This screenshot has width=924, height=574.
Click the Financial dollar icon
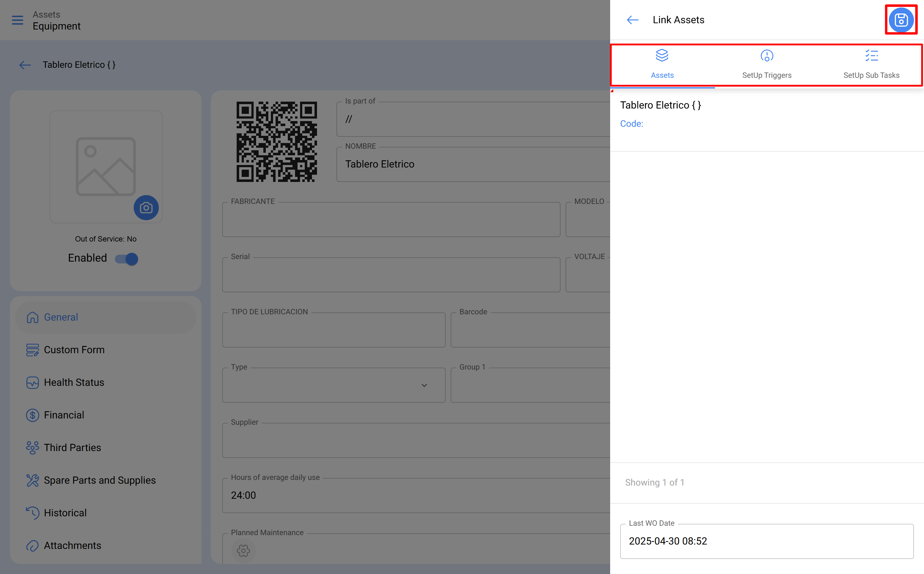(x=33, y=415)
